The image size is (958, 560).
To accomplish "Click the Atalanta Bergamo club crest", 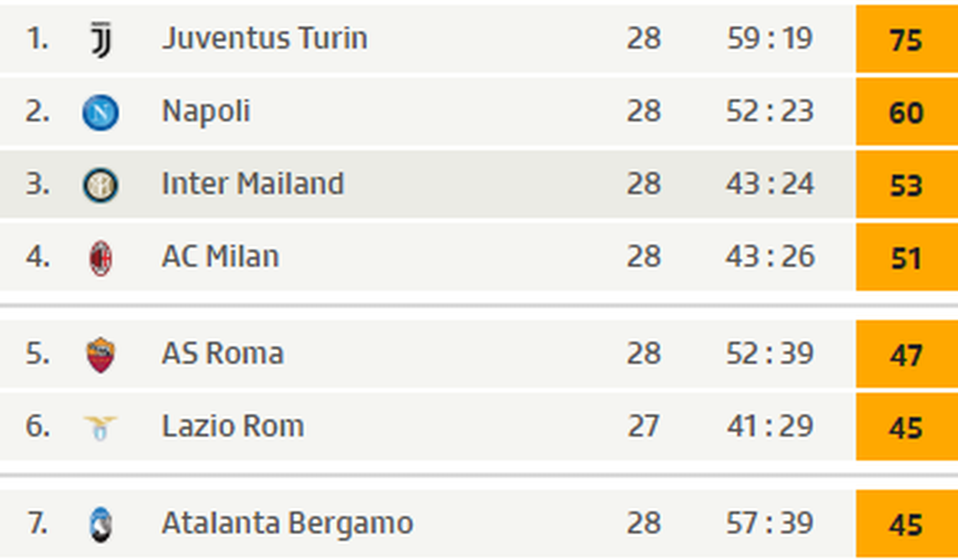I will click(100, 524).
